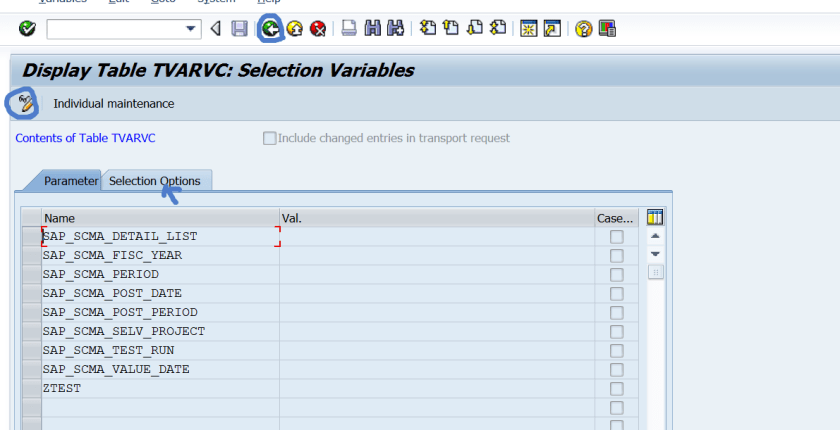
Task: Click the green Back arrow icon
Action: point(270,29)
